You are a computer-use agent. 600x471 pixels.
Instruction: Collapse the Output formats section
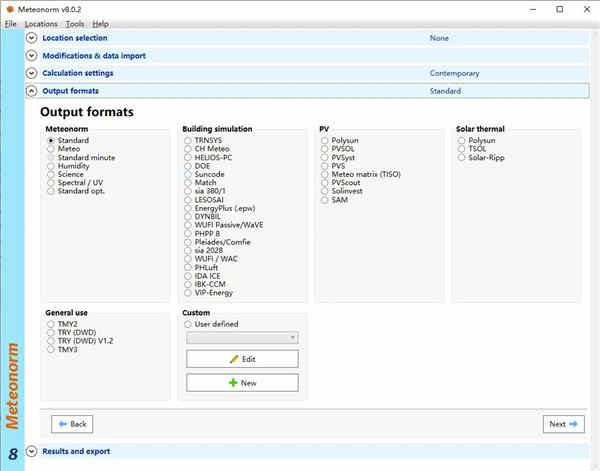coord(31,91)
